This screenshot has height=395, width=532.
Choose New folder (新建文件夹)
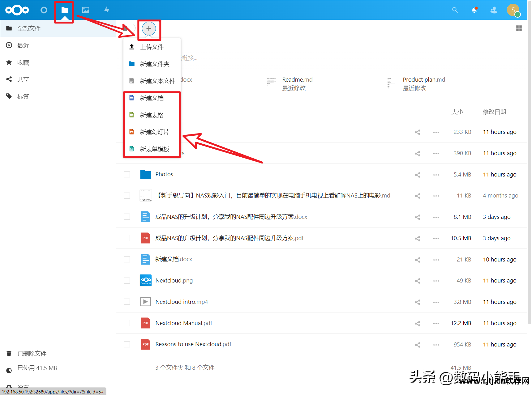tap(152, 64)
